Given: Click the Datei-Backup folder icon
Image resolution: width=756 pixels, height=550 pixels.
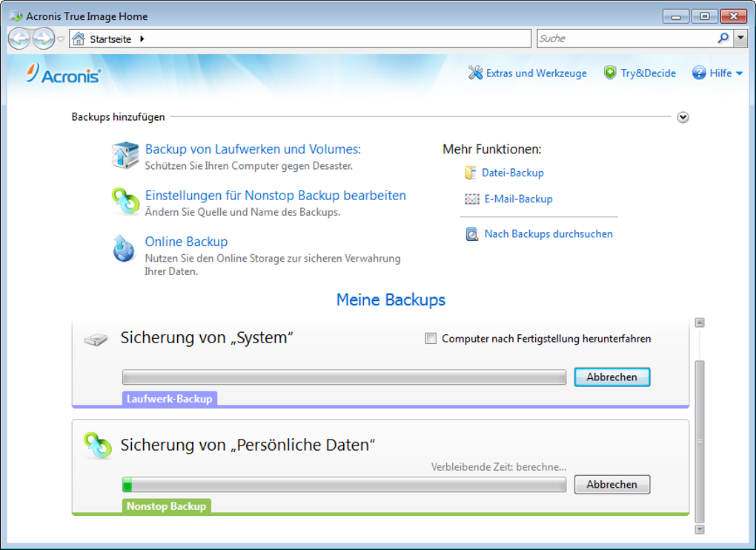Looking at the screenshot, I should [471, 173].
